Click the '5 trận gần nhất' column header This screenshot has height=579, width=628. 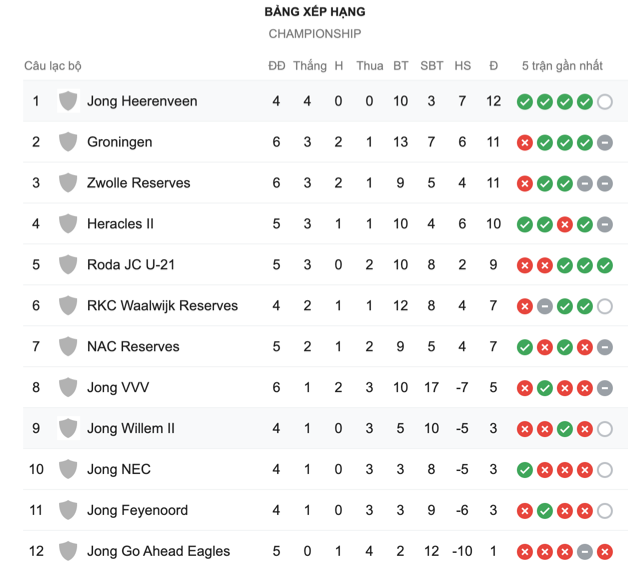tap(562, 66)
